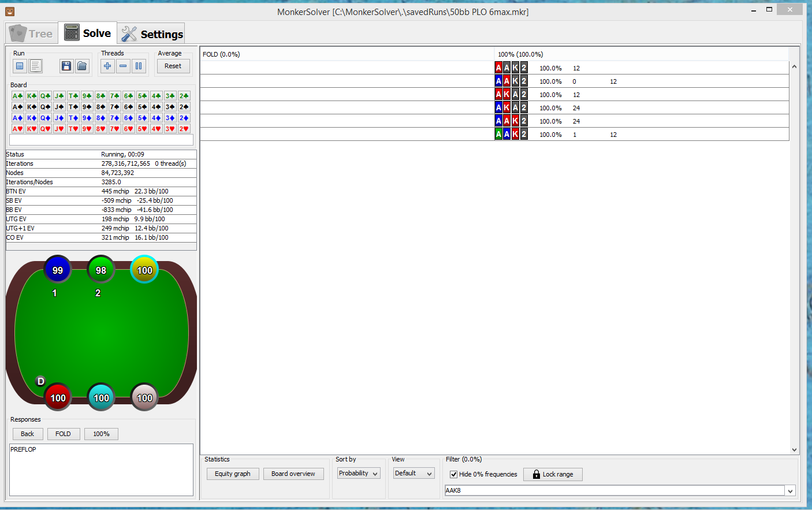Pick the ace of diamonds board card
This screenshot has width=812, height=510.
18,118
